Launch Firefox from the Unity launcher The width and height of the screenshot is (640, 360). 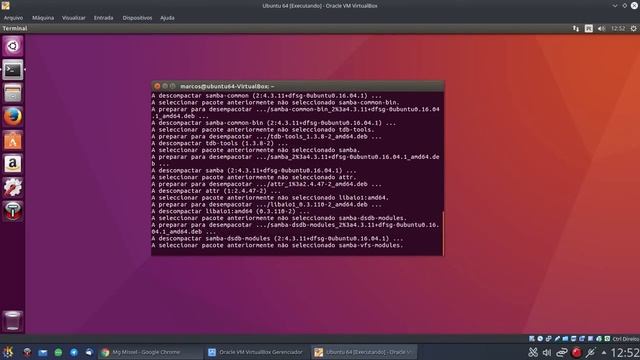[13, 117]
